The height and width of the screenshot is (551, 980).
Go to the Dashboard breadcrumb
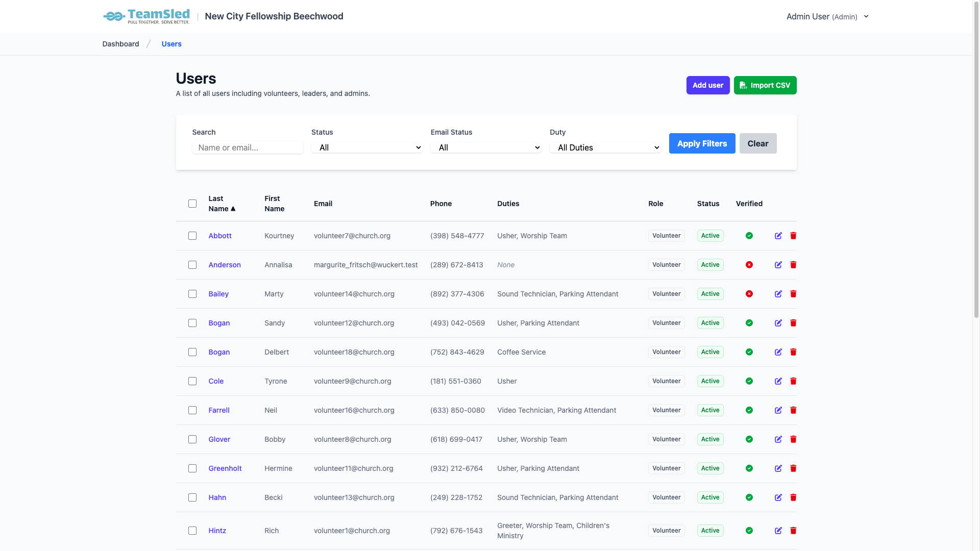[120, 44]
